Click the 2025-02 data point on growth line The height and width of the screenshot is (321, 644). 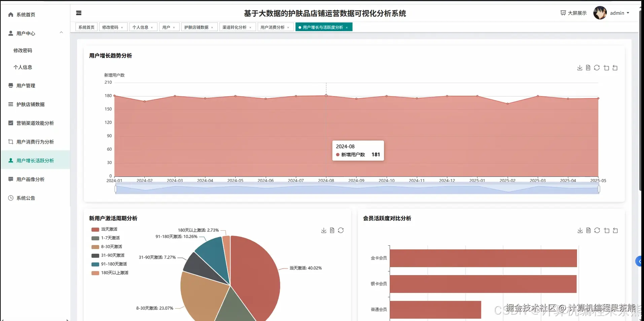pyautogui.click(x=507, y=104)
